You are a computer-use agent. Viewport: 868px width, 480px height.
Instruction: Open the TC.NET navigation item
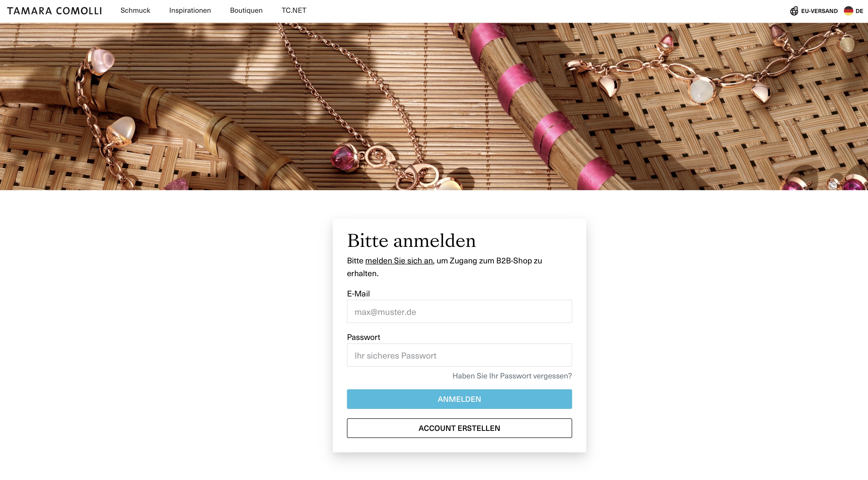[x=294, y=10]
